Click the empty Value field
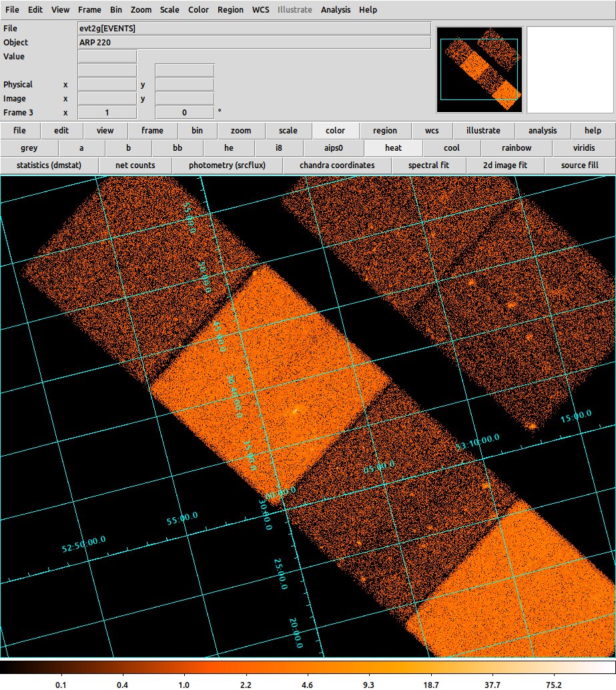Viewport: 616px width, 690px height. tap(107, 57)
